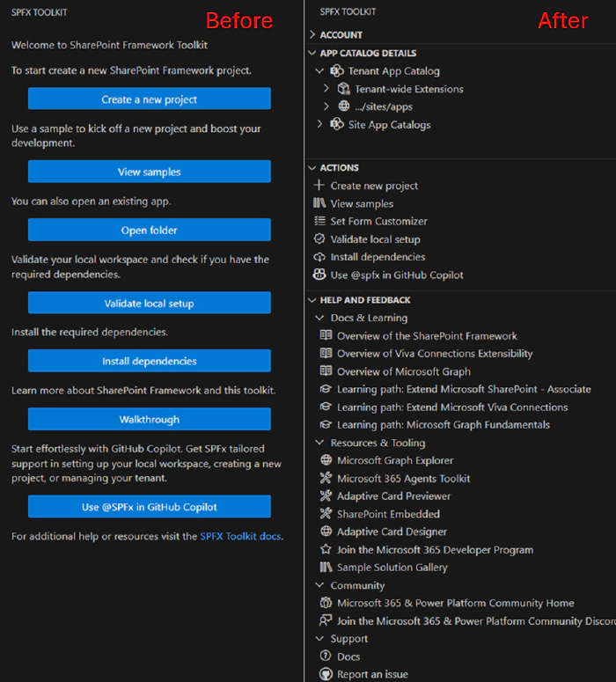This screenshot has height=682, width=616.
Task: Click the plus icon beside Create new project
Action: 319,186
